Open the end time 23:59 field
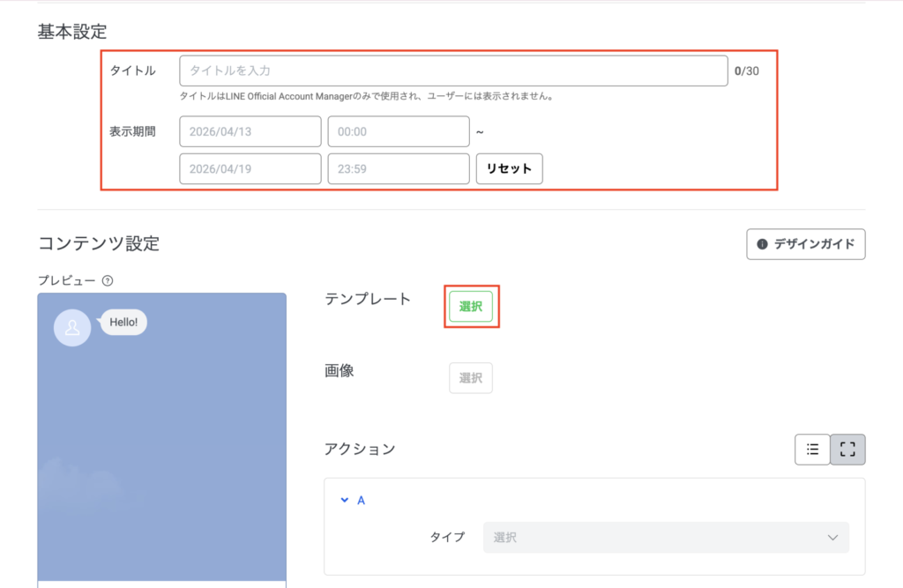Image resolution: width=903 pixels, height=588 pixels. click(x=399, y=168)
